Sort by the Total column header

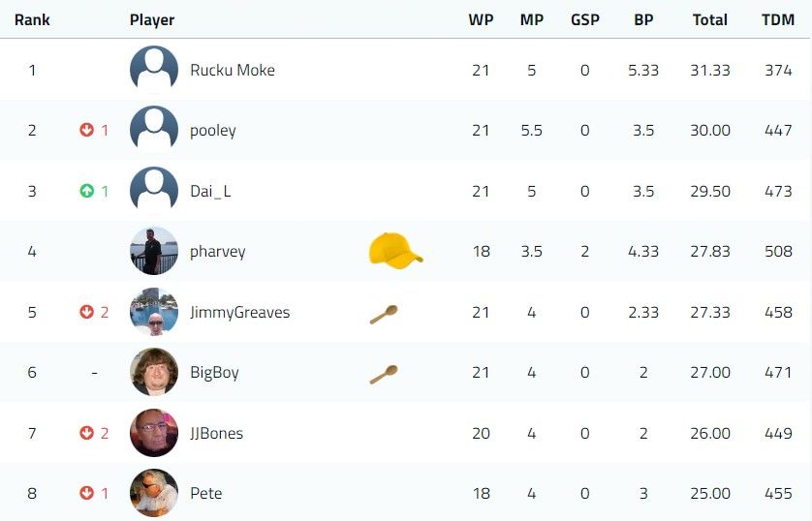[x=710, y=19]
